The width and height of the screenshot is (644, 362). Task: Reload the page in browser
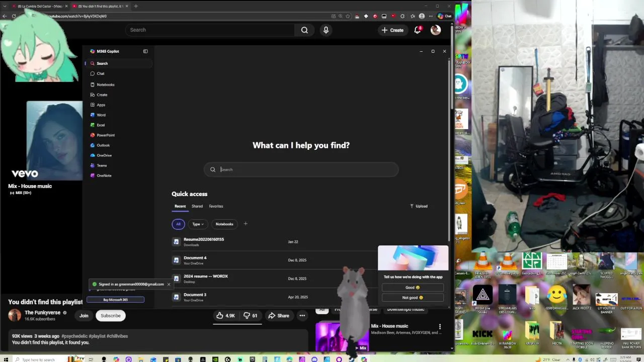(14, 16)
